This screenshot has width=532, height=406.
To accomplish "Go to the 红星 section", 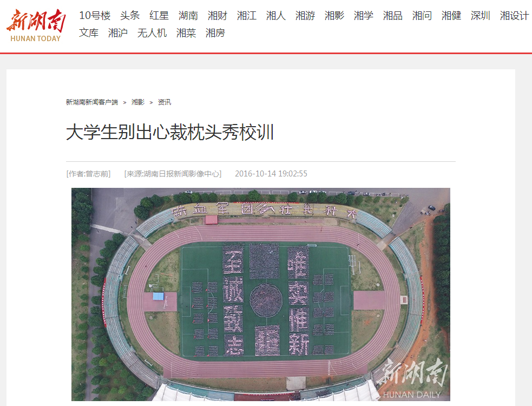I will pos(159,16).
